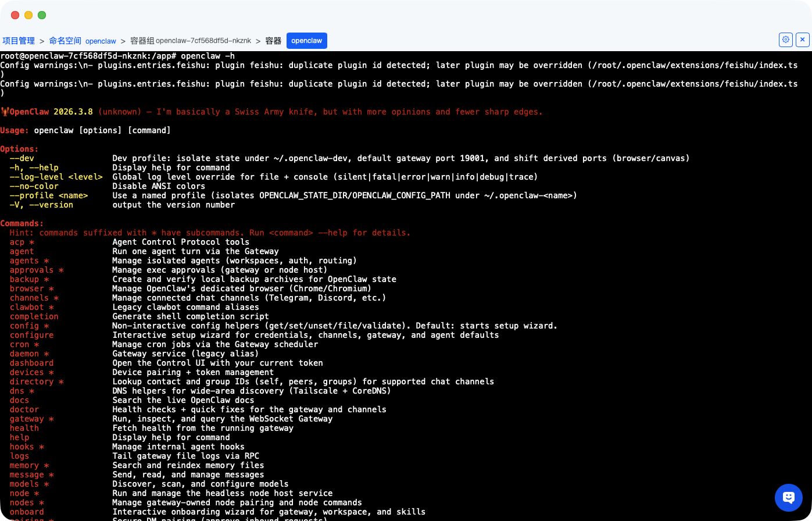
Task: Click the 容器组 breadcrumb label
Action: coord(142,41)
